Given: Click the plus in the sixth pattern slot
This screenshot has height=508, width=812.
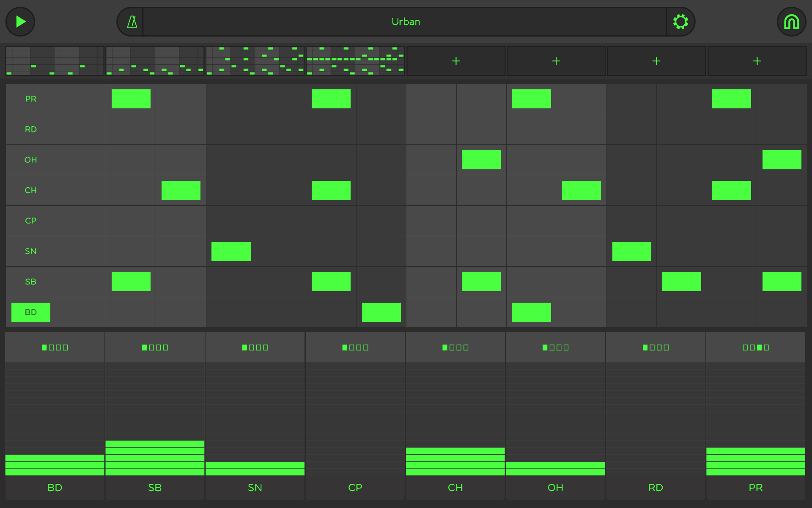Looking at the screenshot, I should 556,61.
